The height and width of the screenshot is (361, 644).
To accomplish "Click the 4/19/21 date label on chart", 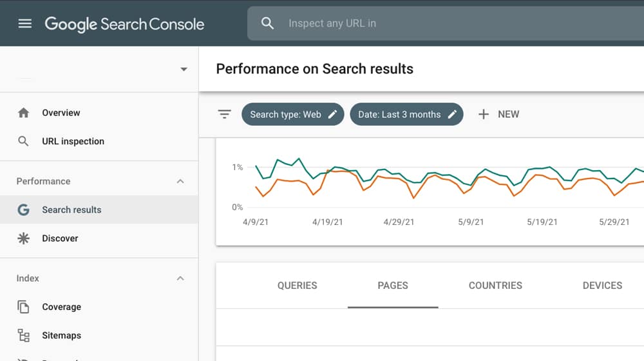I will click(327, 222).
